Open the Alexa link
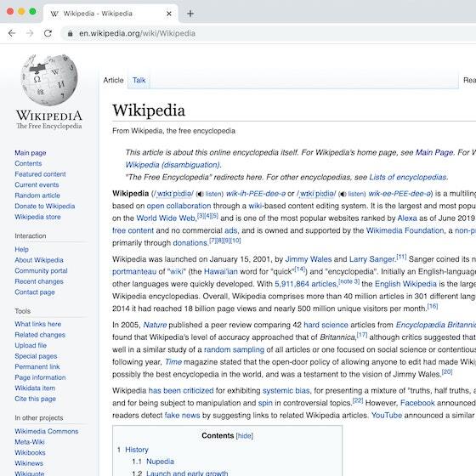The width and height of the screenshot is (476, 476). pos(407,218)
